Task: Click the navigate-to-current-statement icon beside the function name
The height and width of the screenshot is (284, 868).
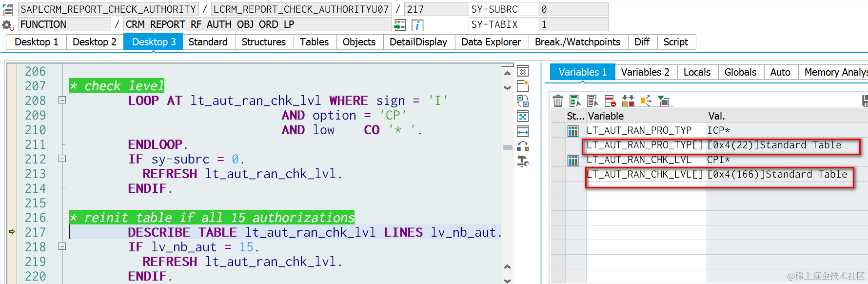Action: [x=400, y=25]
